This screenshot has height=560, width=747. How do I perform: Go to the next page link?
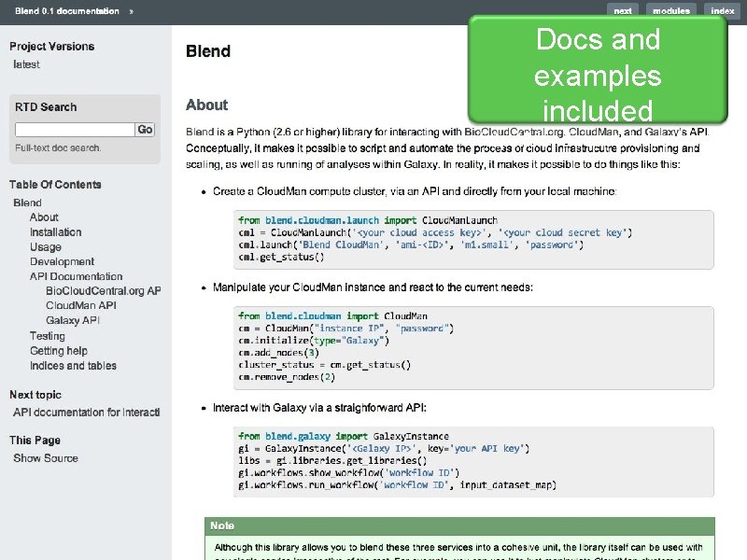[x=623, y=11]
